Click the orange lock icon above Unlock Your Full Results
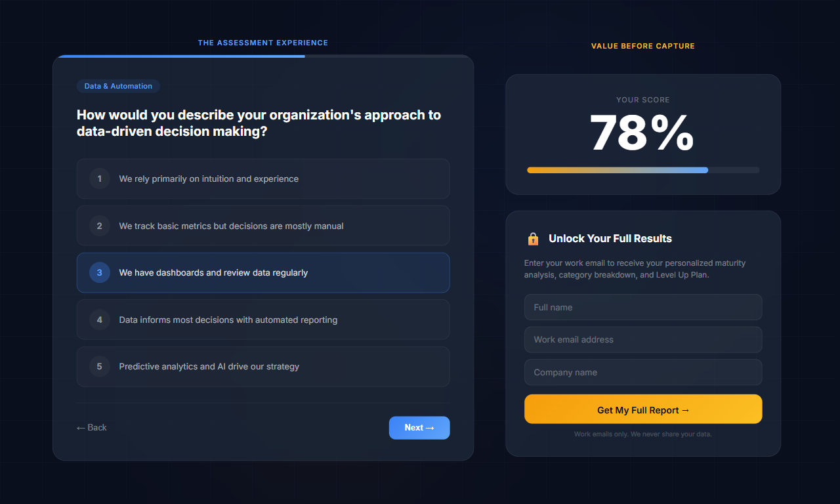This screenshot has height=504, width=840. (x=533, y=238)
